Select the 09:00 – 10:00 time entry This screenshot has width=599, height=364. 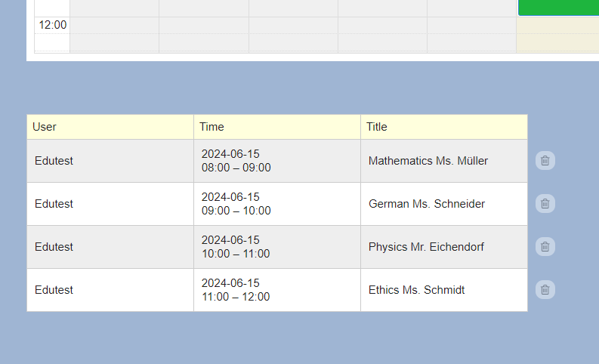236,211
